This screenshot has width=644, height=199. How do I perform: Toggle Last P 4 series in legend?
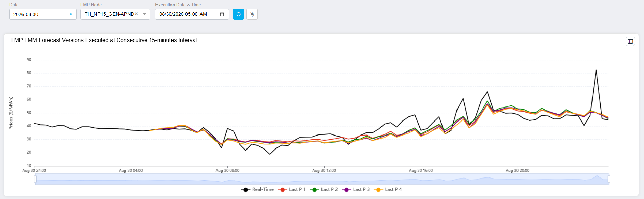(388, 189)
